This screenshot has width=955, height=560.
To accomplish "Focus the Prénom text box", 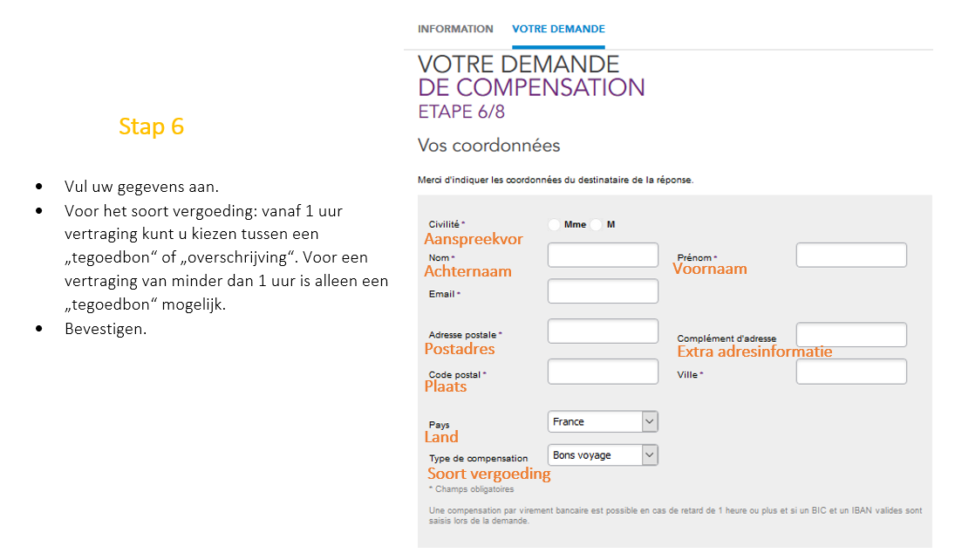I will pos(851,255).
